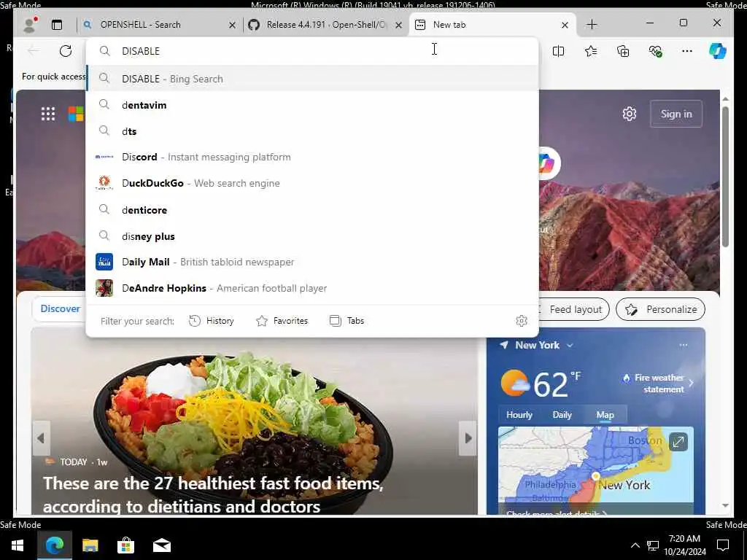Open Microsoft Edge from the taskbar
This screenshot has height=560, width=747.
(54, 545)
